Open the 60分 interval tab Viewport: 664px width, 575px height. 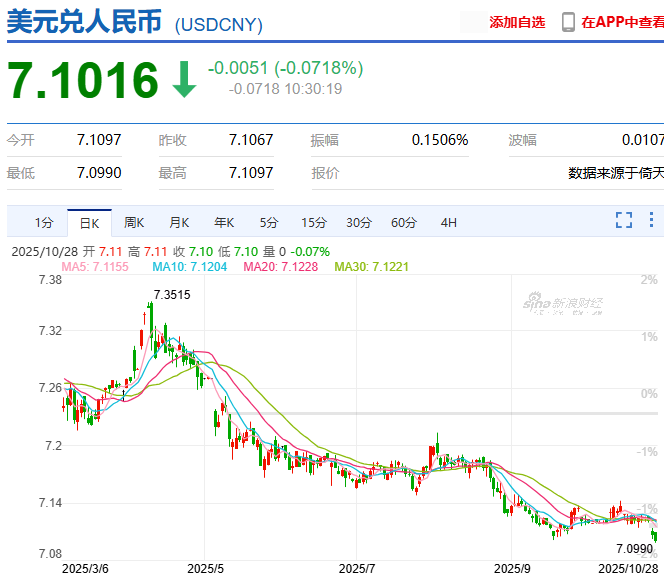404,222
